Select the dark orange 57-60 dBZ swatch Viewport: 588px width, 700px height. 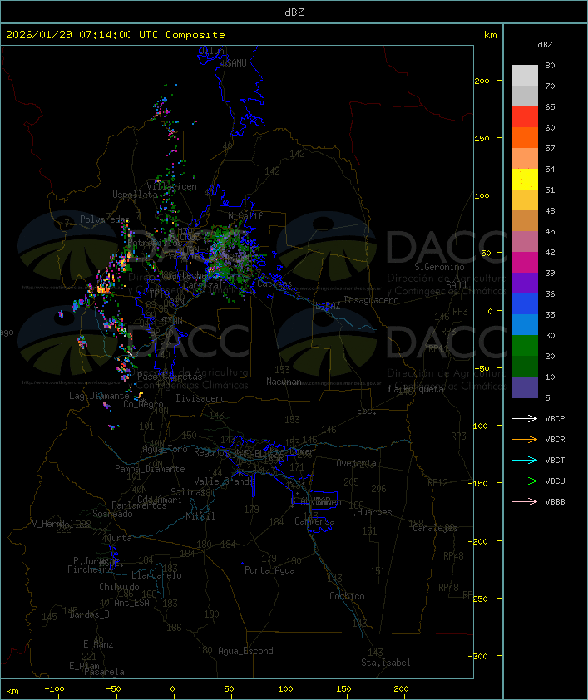[x=525, y=137]
